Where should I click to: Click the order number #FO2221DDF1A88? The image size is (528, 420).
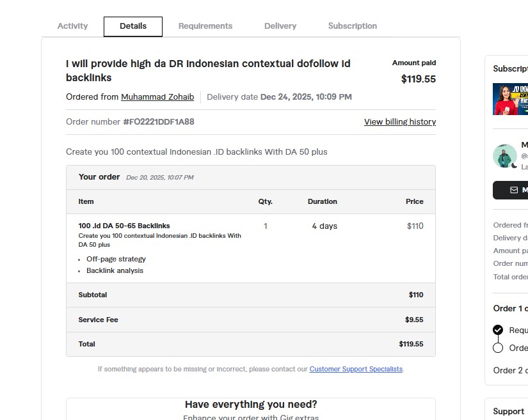coord(159,121)
